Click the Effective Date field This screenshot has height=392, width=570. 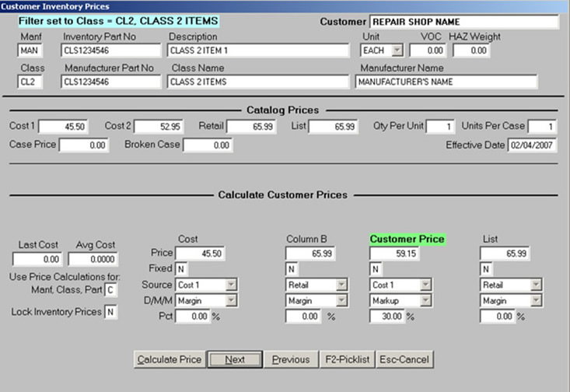(532, 145)
